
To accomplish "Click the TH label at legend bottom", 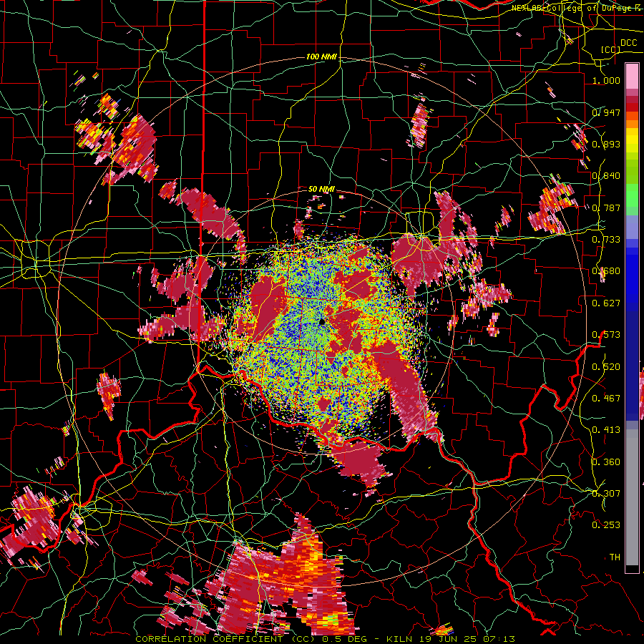I will tap(615, 557).
